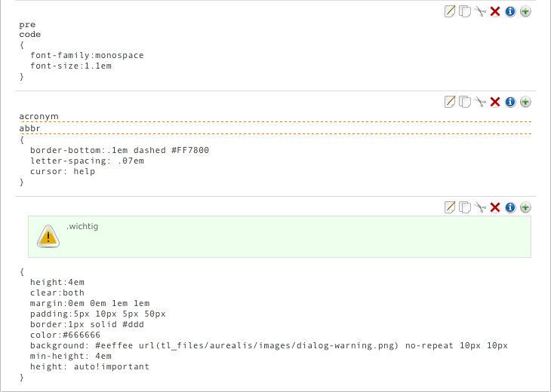Add new style after pre code
The image size is (551, 392).
click(525, 11)
